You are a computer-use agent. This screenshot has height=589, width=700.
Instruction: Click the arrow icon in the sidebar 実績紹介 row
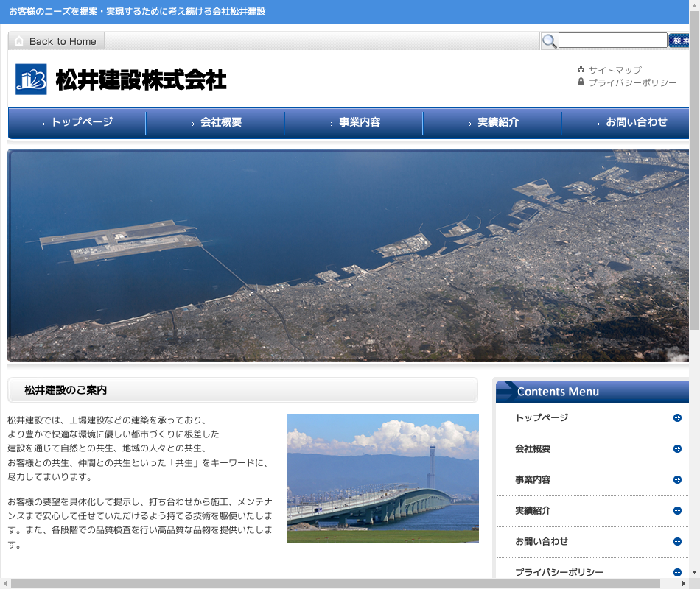(x=677, y=511)
